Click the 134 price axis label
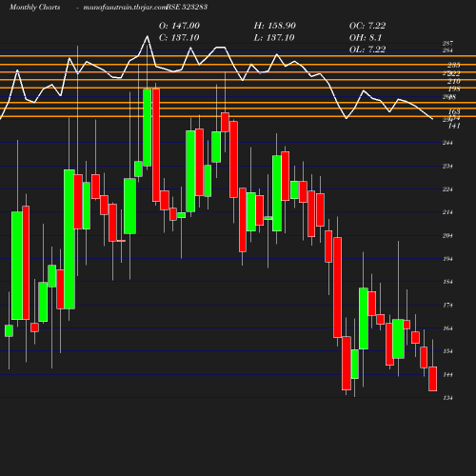Screen dimensions: 476x476 (x=447, y=398)
